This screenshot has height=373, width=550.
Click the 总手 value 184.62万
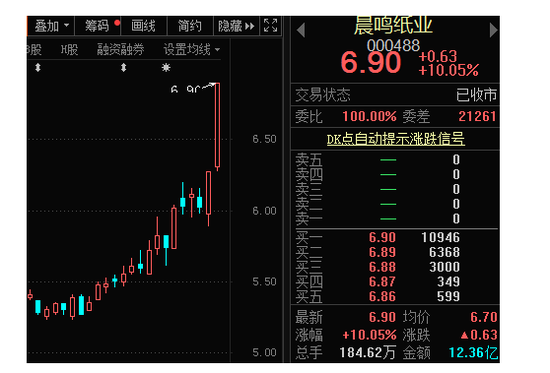click(368, 352)
